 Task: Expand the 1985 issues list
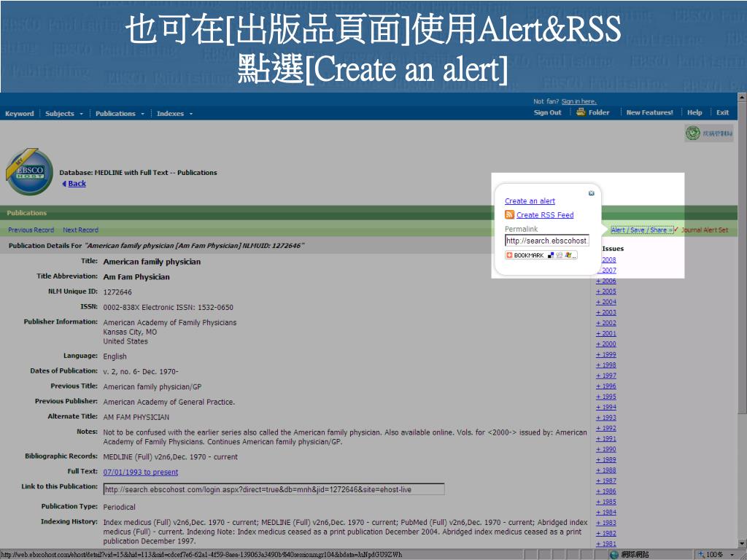(606, 502)
